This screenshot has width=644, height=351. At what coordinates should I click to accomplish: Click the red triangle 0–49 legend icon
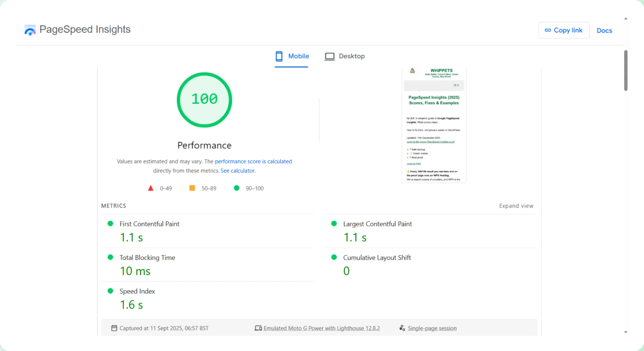pyautogui.click(x=151, y=188)
